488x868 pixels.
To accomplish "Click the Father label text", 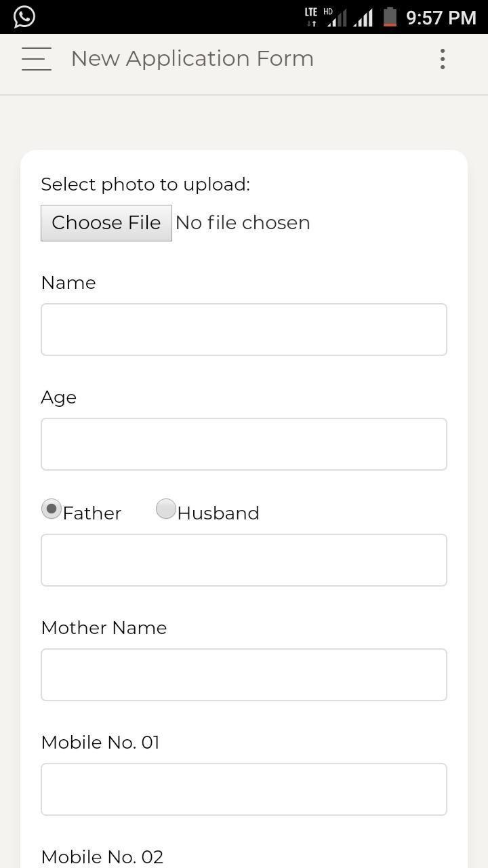I will tap(92, 513).
